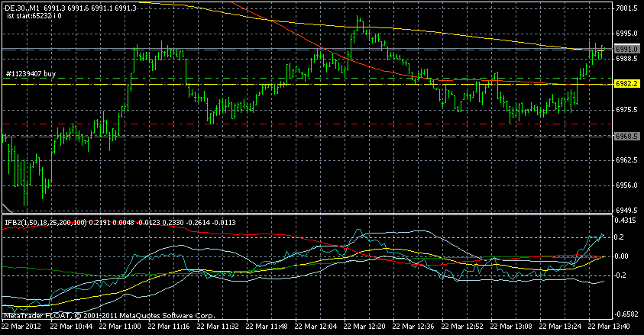This screenshot has width=644, height=335.
Task: Click the '22 Mar 12:52' time axis label
Action: [462, 327]
